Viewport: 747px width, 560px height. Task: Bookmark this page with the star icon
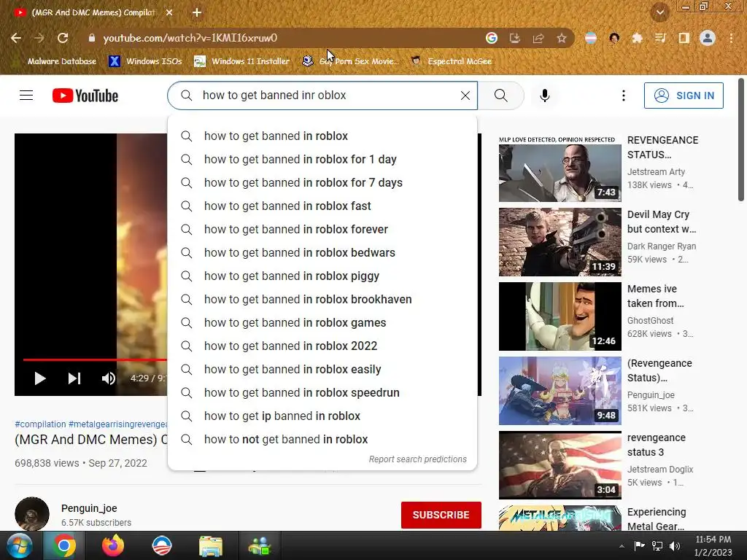tap(562, 38)
